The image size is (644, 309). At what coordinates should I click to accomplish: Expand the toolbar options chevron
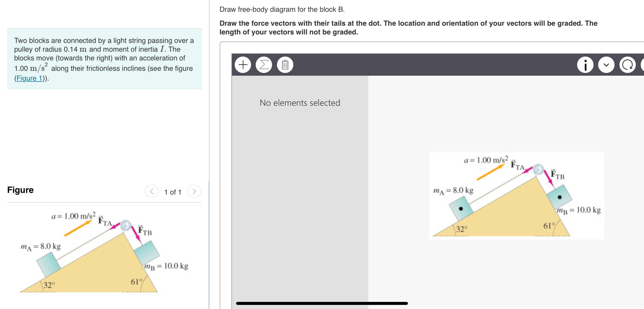tap(606, 64)
